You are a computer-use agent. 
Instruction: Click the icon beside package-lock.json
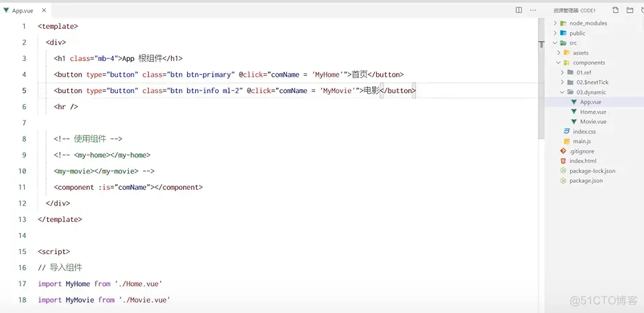pyautogui.click(x=563, y=171)
